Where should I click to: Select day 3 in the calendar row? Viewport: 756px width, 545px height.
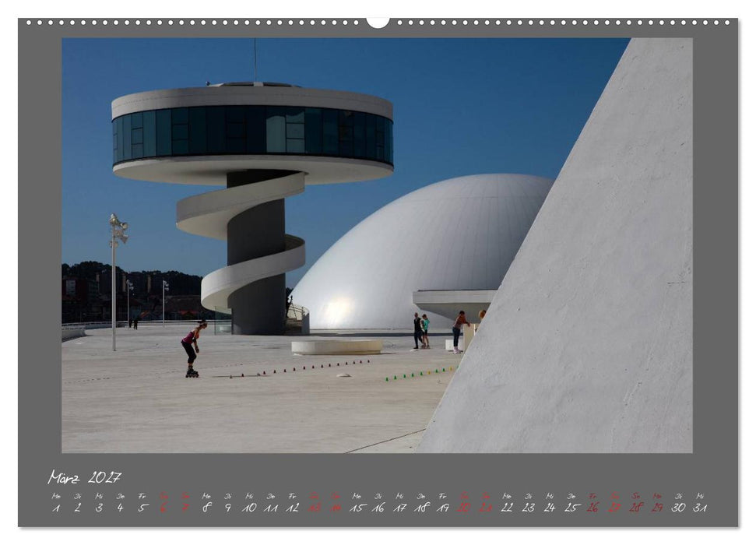click(x=99, y=508)
